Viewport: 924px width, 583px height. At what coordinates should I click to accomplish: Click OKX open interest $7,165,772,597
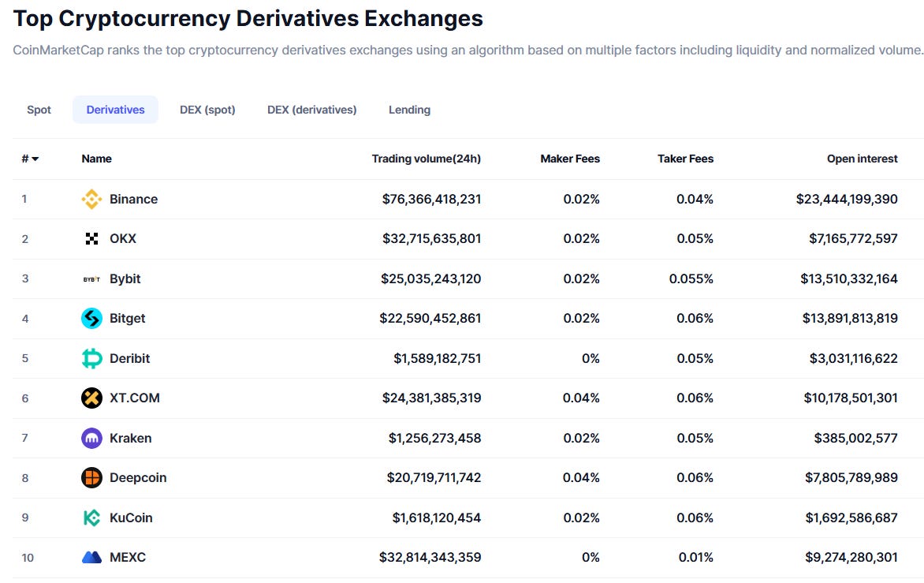(853, 239)
